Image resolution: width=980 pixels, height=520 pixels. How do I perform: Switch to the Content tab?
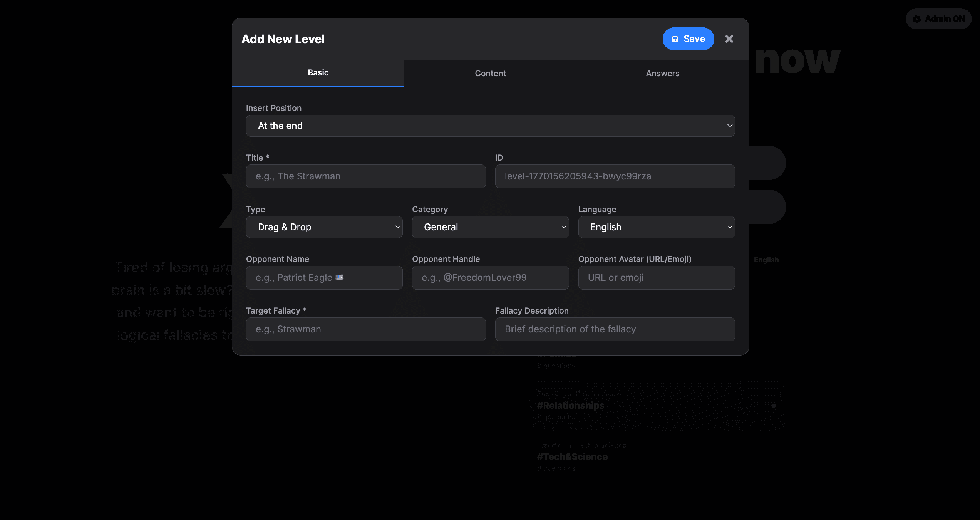click(x=490, y=73)
